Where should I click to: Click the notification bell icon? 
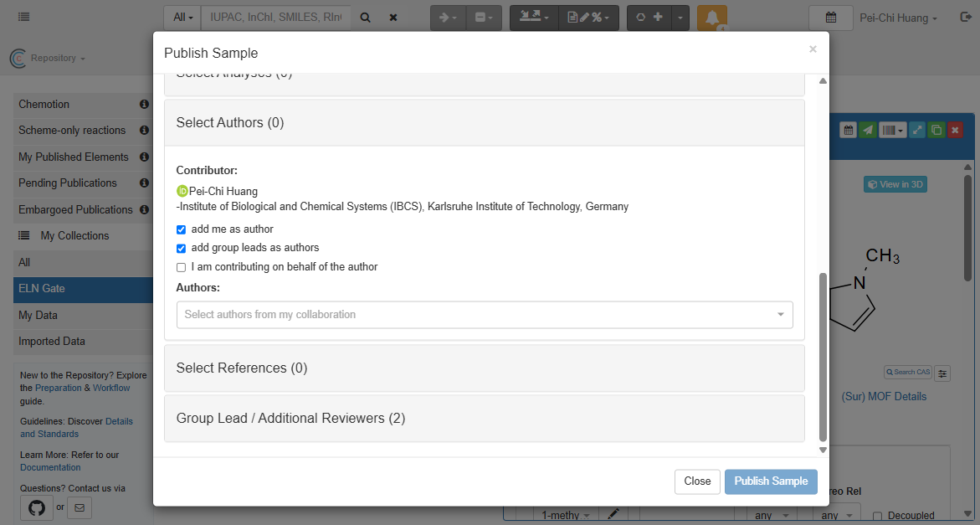pyautogui.click(x=711, y=18)
